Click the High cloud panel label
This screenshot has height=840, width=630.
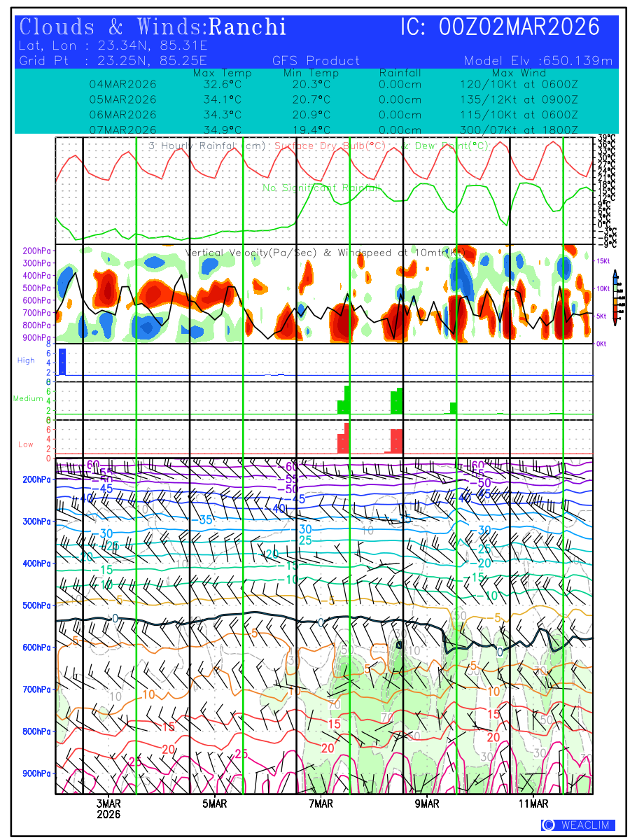point(26,360)
